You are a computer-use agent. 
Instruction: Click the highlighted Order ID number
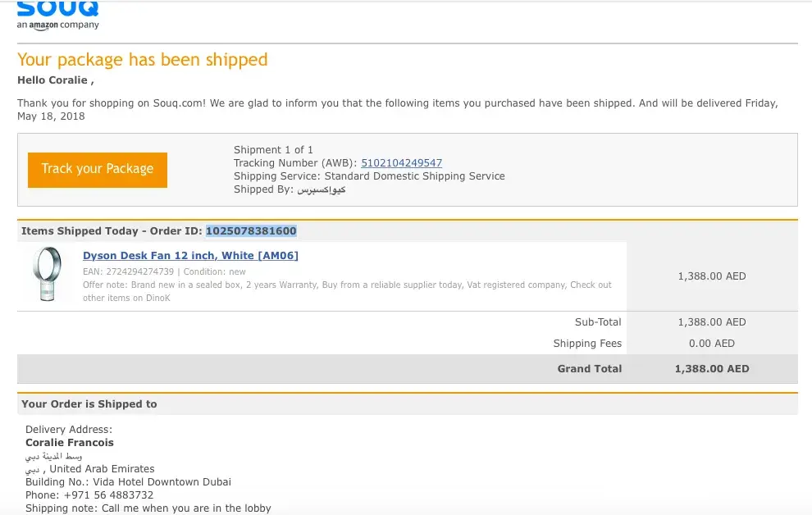[x=251, y=231]
